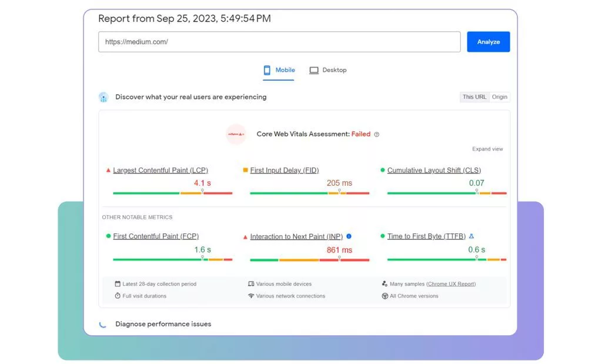The height and width of the screenshot is (364, 602).
Task: Click the Latest 28-day collection period text
Action: point(159,284)
